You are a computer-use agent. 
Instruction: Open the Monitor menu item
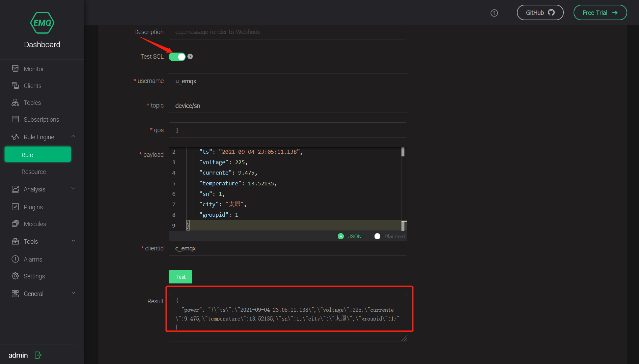(x=42, y=69)
